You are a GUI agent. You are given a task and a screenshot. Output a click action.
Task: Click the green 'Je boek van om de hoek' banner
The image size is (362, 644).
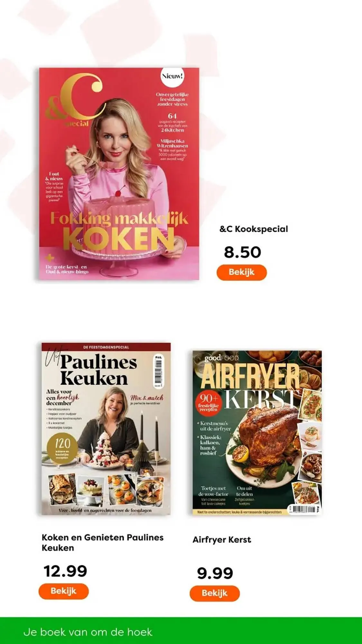tap(181, 630)
